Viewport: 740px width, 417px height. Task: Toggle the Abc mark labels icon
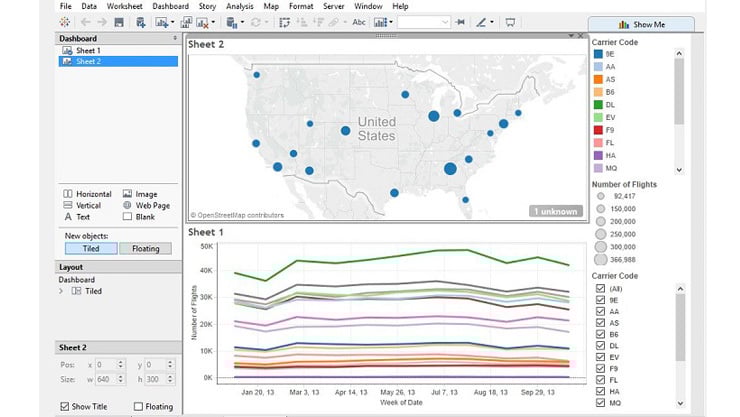(359, 22)
